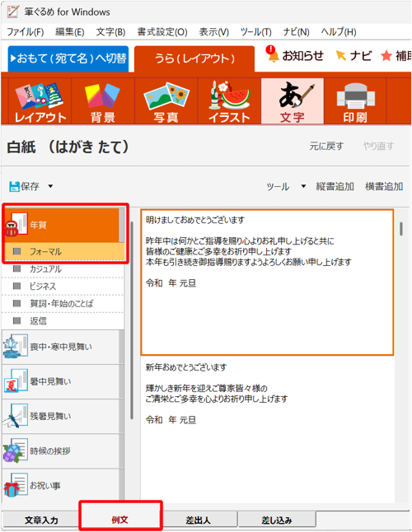The height and width of the screenshot is (532, 412).
Task: Select the 時候の挨拶 category icon
Action: point(16,450)
